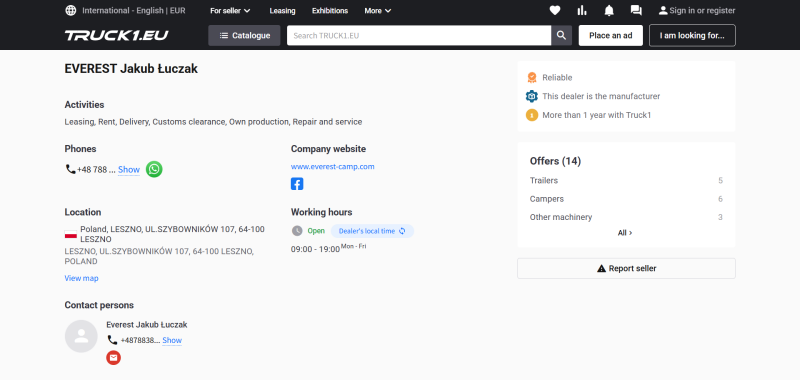
Task: Click the manufacturer badge icon
Action: tap(532, 96)
